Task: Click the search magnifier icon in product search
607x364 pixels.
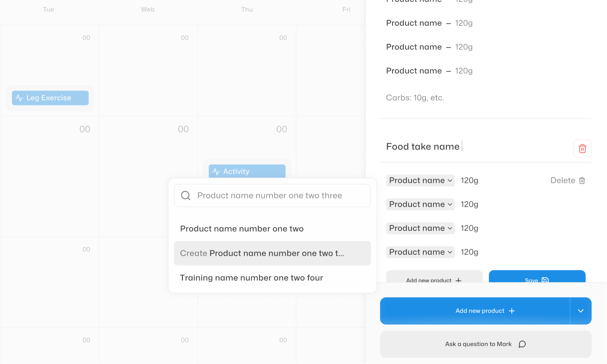Action: pyautogui.click(x=185, y=195)
